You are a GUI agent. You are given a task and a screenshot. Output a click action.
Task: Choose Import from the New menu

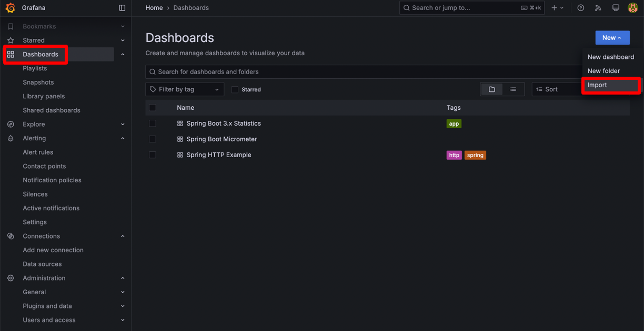pyautogui.click(x=597, y=85)
